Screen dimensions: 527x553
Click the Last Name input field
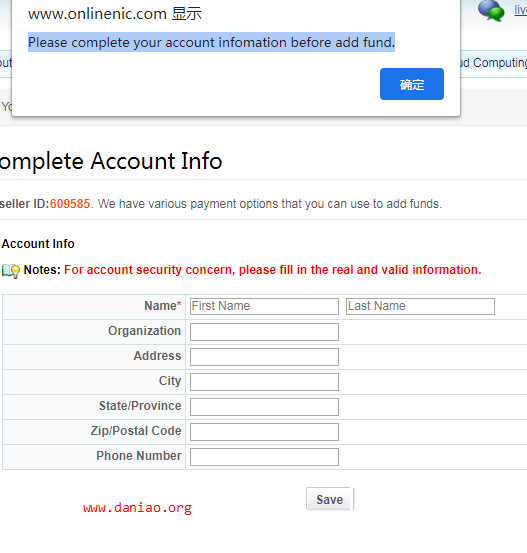point(420,306)
